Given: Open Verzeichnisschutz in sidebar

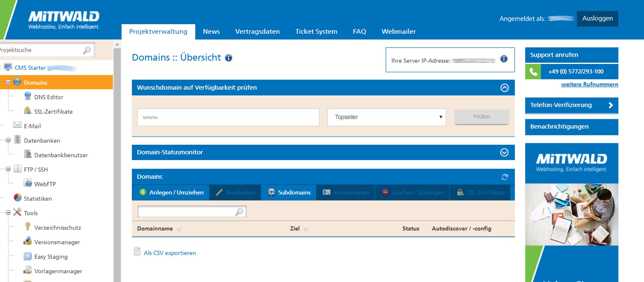Looking at the screenshot, I should pos(58,228).
